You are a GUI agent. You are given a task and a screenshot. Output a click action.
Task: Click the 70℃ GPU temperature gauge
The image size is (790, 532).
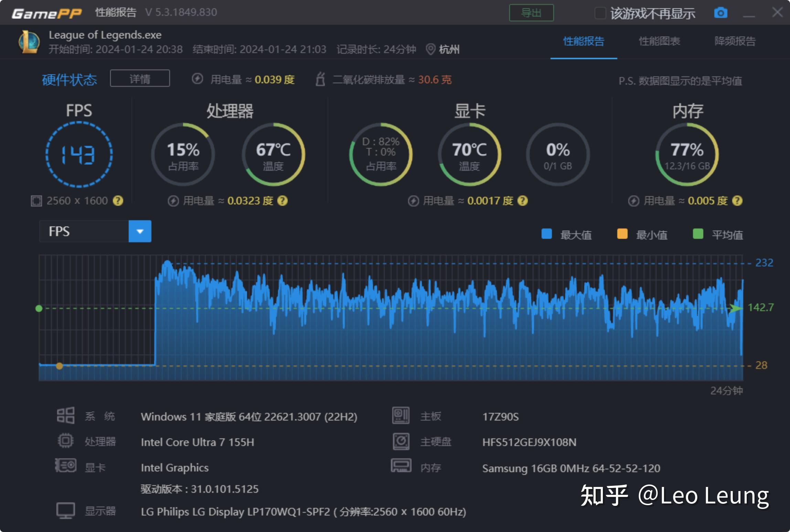click(x=469, y=155)
